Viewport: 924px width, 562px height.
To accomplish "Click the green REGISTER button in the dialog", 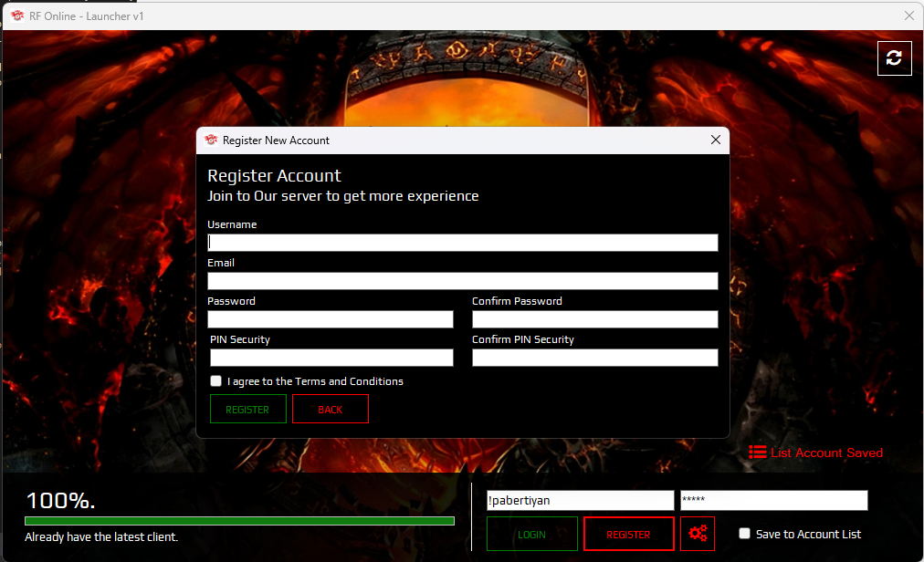I will pos(248,409).
